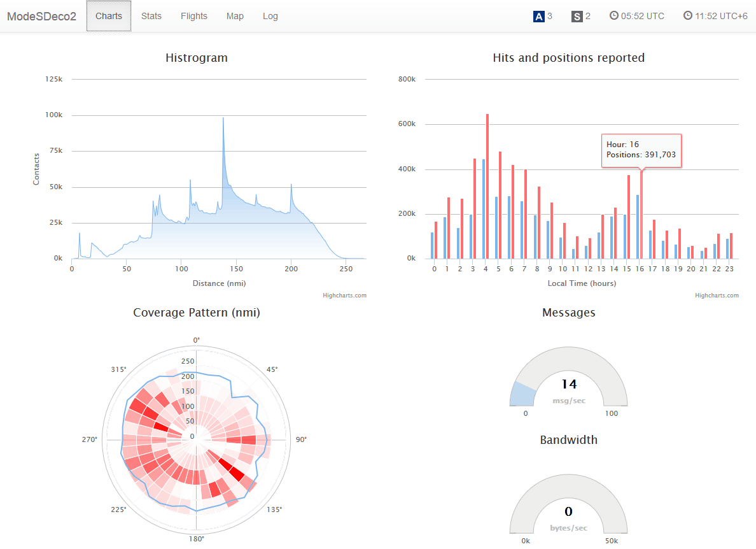
Task: Click the 'Hits and positions reported' chart title
Action: [568, 58]
